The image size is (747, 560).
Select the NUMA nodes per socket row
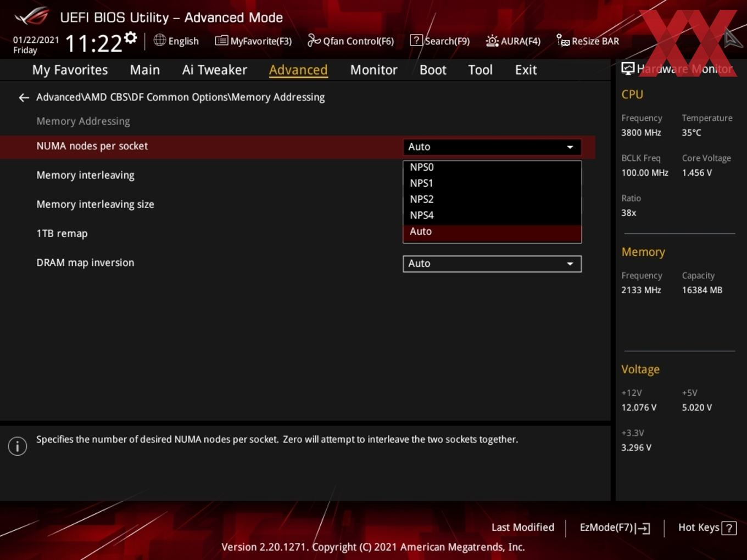[x=297, y=147]
